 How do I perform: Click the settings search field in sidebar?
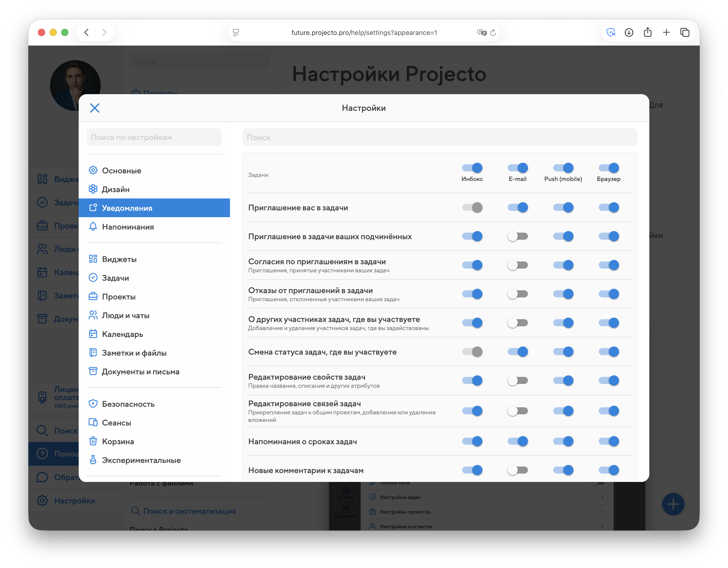click(154, 137)
